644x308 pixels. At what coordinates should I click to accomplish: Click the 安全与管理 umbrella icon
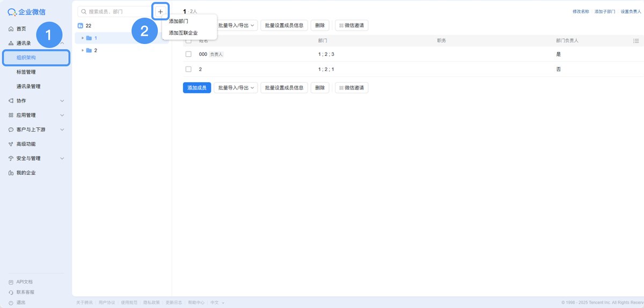point(11,159)
